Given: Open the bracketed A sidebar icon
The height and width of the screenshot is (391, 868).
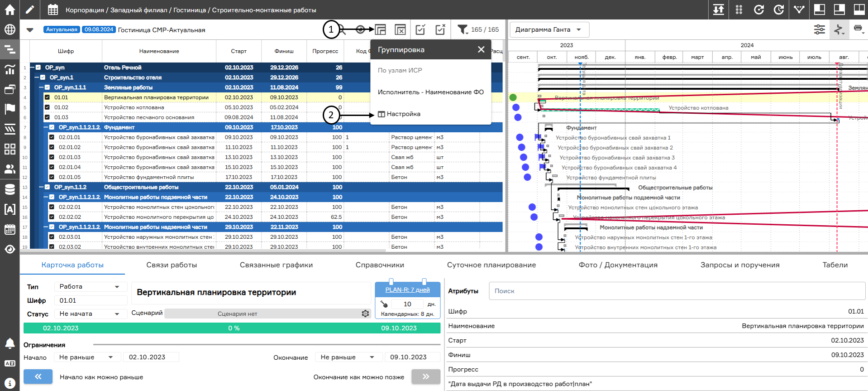Looking at the screenshot, I should [x=10, y=209].
